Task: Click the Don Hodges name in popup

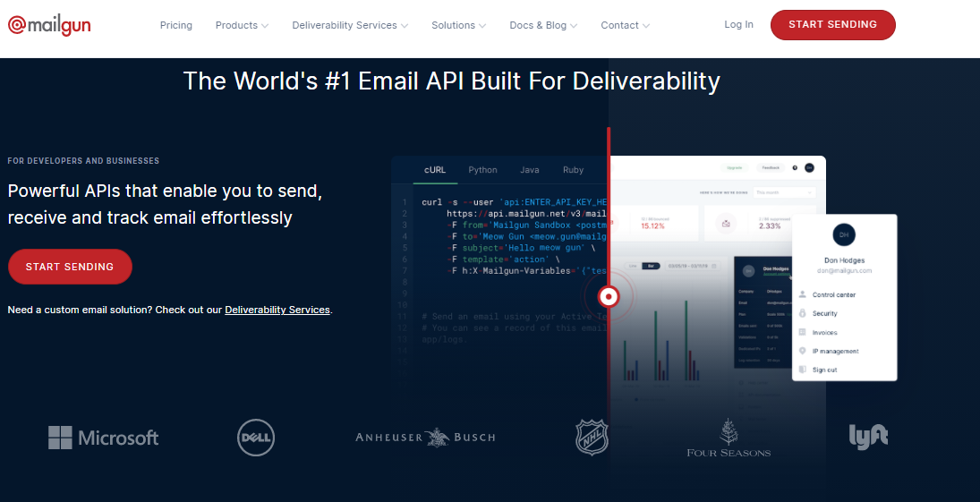Action: click(844, 260)
